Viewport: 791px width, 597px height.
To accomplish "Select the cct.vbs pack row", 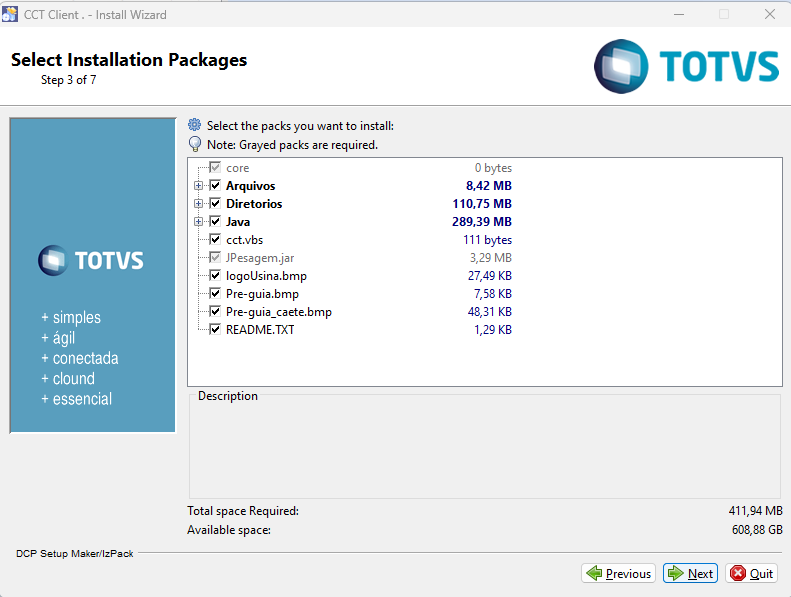I will coord(361,240).
